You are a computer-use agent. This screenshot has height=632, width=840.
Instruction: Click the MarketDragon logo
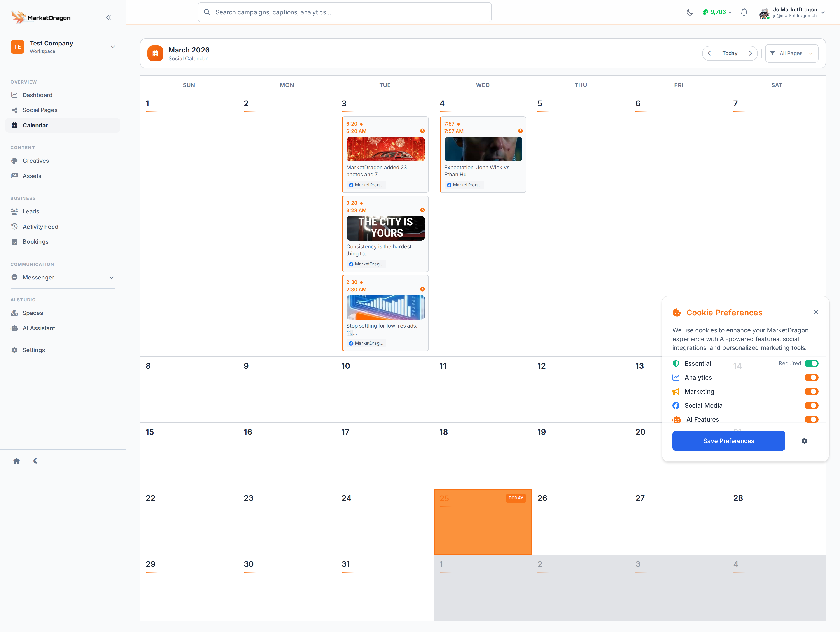click(41, 17)
